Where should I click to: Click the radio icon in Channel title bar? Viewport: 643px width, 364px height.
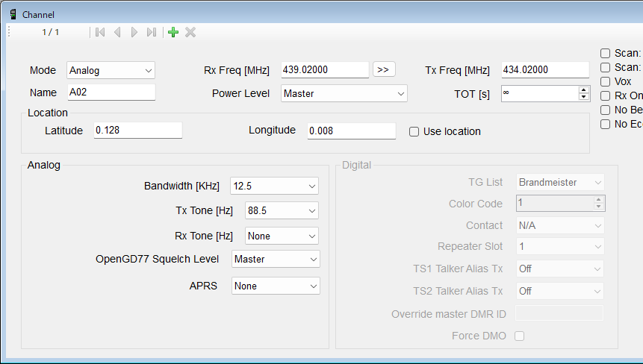point(13,14)
